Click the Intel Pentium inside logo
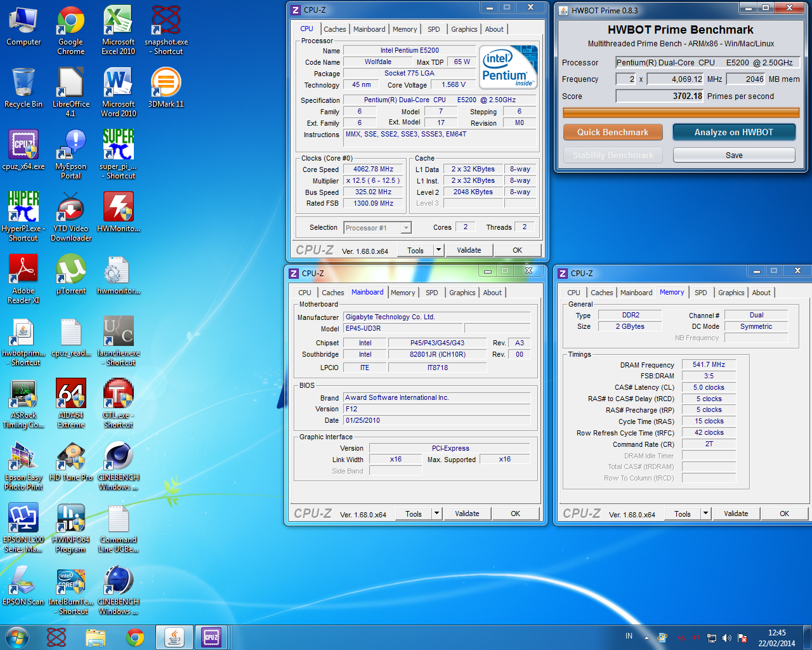This screenshot has height=650, width=812. coord(508,67)
